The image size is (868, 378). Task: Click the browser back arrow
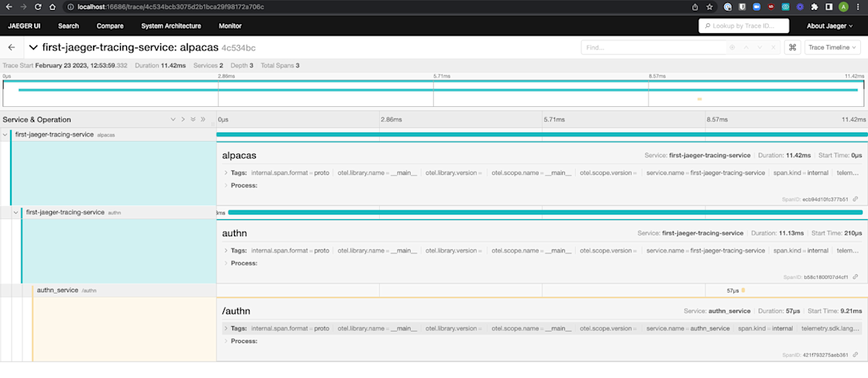click(x=9, y=7)
